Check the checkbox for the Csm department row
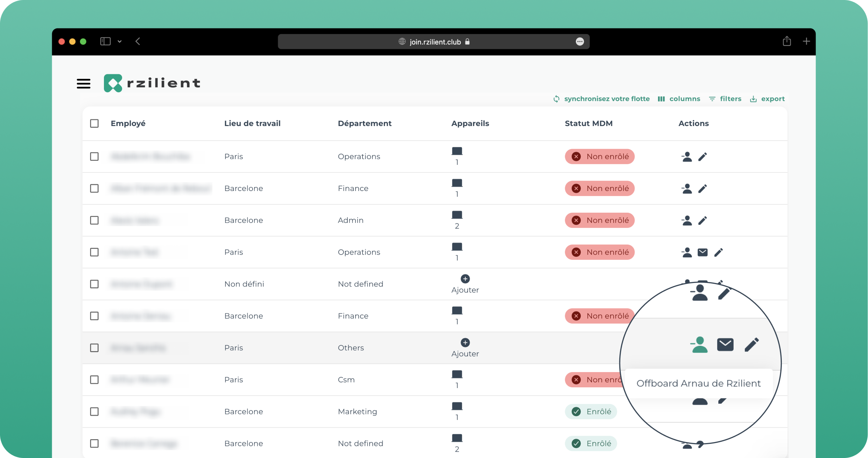 click(x=94, y=380)
